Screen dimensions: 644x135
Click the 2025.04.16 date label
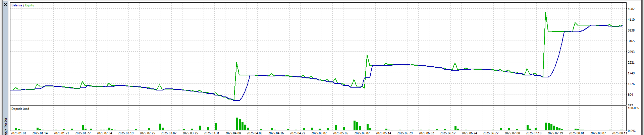pos(276,133)
